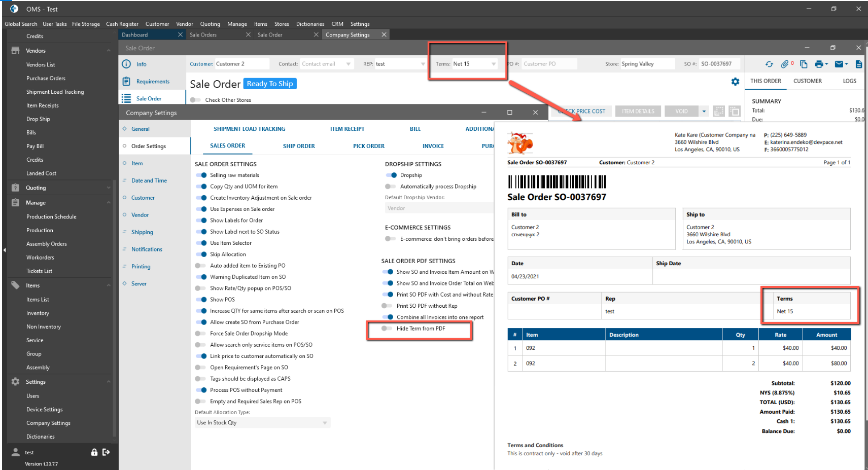The width and height of the screenshot is (868, 470).
Task: Click the Customer PO input field
Action: (x=549, y=64)
